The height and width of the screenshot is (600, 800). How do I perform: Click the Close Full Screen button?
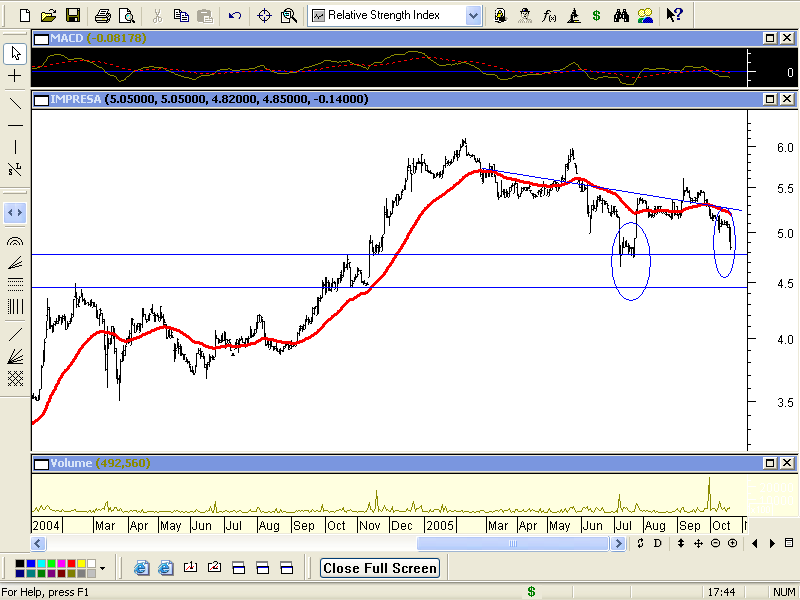point(380,568)
